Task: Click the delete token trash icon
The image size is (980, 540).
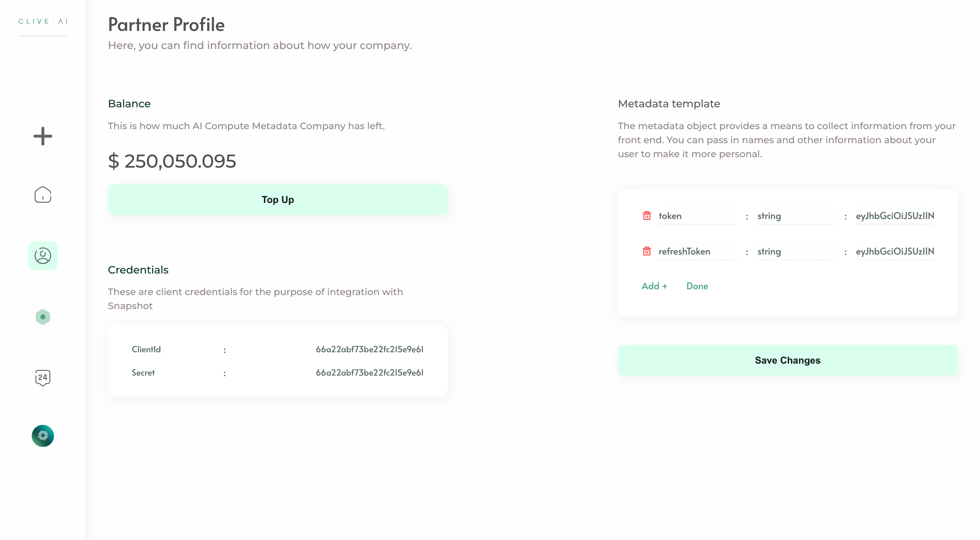Action: coord(647,215)
